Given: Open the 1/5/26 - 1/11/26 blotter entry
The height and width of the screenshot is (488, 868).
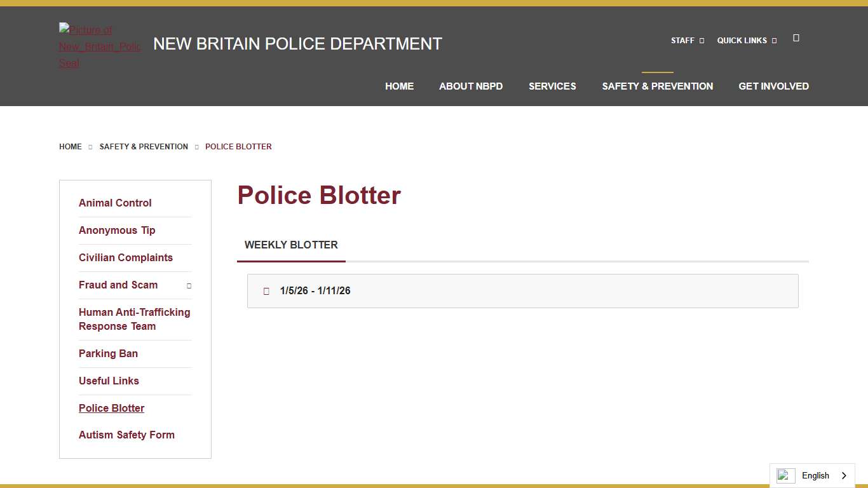Looking at the screenshot, I should tap(316, 290).
